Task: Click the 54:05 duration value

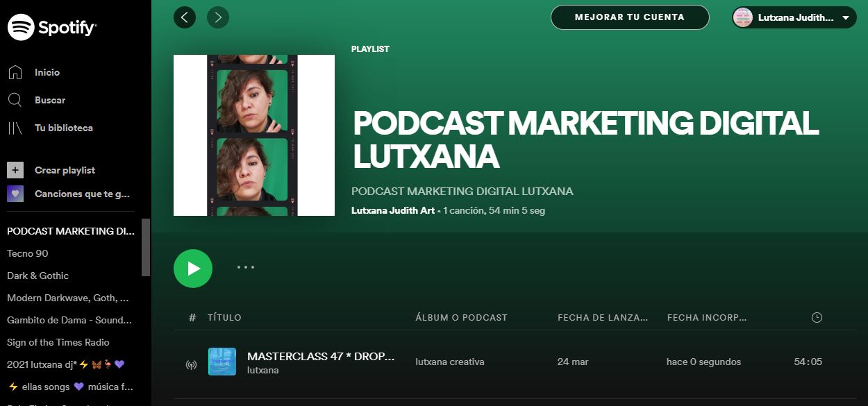Action: coord(808,362)
